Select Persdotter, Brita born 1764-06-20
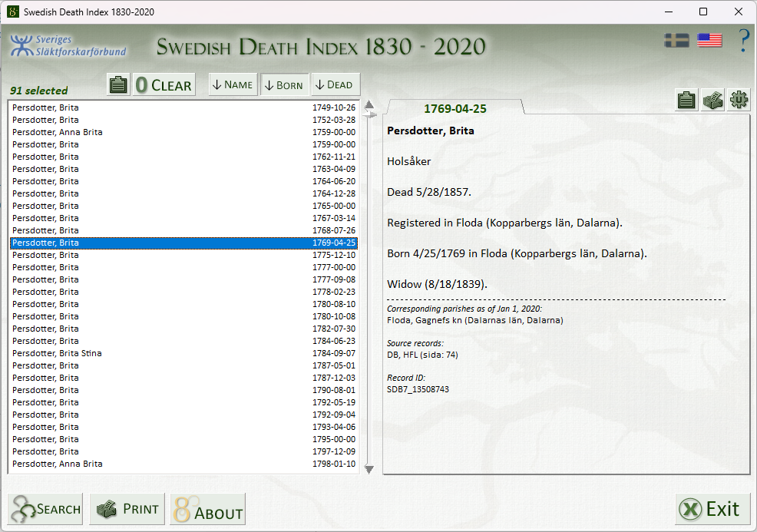Image resolution: width=757 pixels, height=532 pixels. [x=184, y=181]
